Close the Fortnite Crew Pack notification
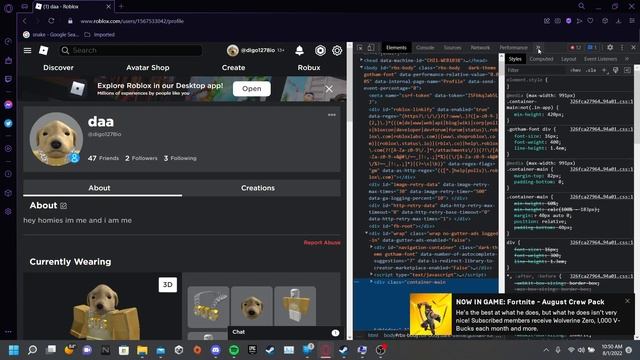Image resolution: width=640 pixels, height=360 pixels. tap(627, 301)
